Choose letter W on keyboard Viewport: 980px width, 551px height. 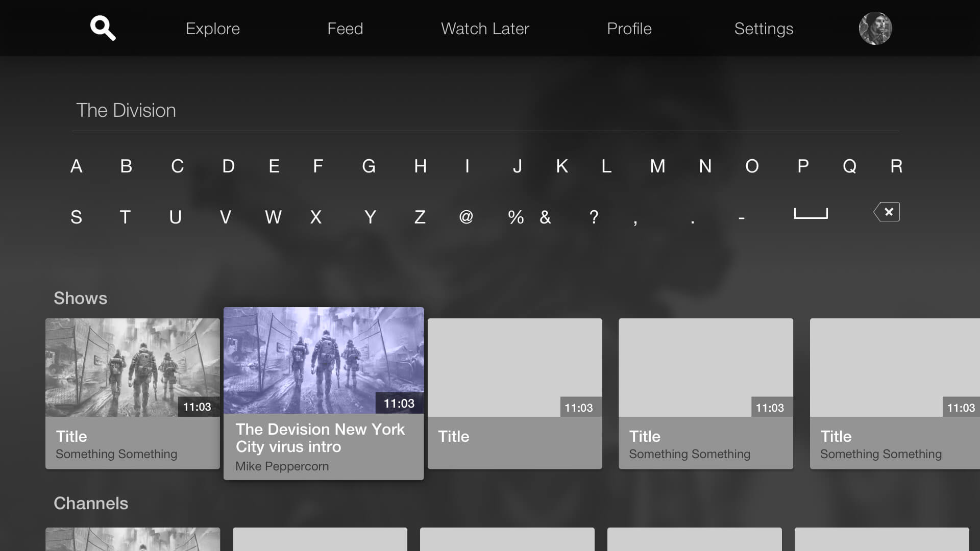coord(273,217)
